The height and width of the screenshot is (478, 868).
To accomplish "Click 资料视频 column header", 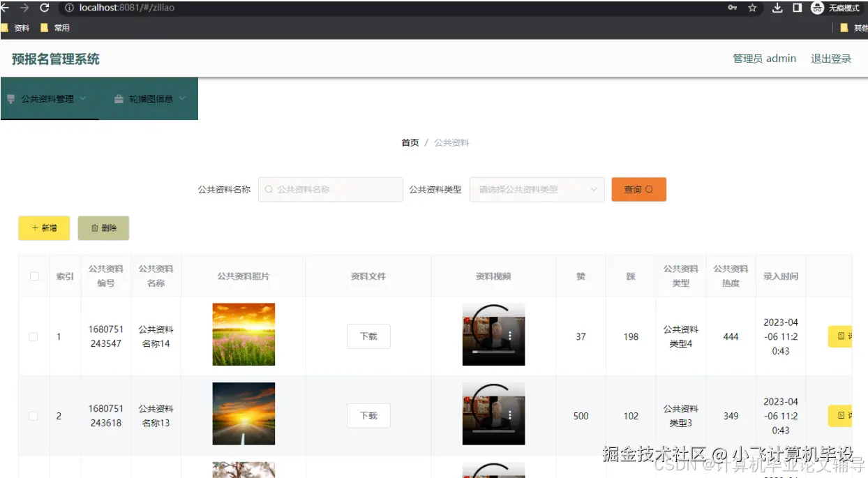I will pyautogui.click(x=493, y=276).
